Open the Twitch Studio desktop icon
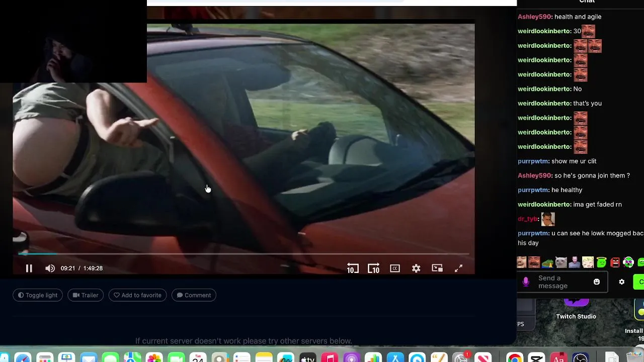This screenshot has width=644, height=362. (576, 308)
